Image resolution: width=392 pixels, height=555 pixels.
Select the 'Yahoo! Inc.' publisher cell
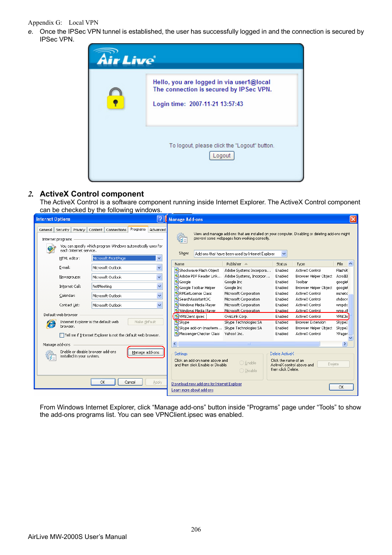pyautogui.click(x=234, y=334)
